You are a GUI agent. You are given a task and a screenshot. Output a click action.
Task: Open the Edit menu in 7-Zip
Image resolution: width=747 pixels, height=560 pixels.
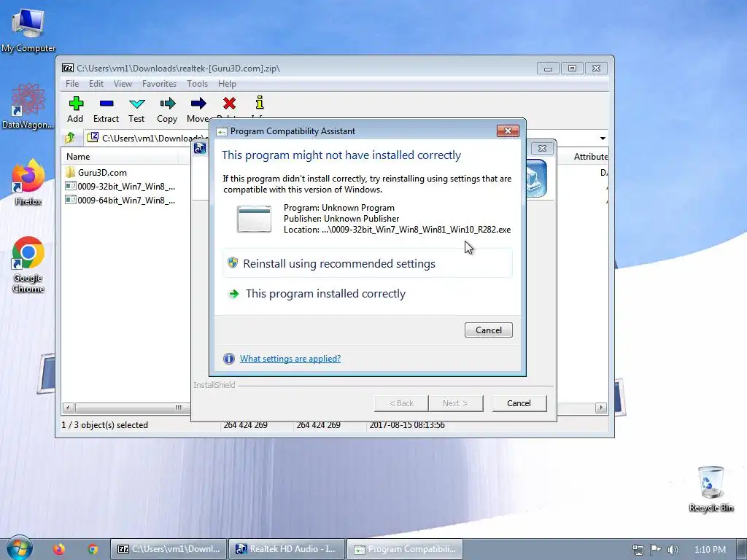pyautogui.click(x=96, y=84)
